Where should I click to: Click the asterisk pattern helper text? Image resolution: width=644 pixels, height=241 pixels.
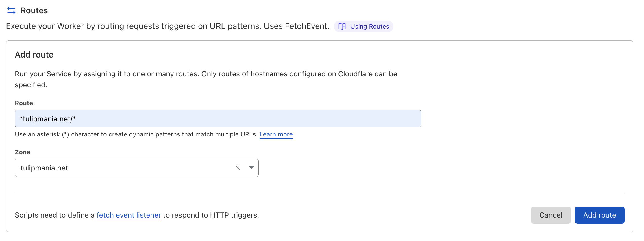[136, 134]
